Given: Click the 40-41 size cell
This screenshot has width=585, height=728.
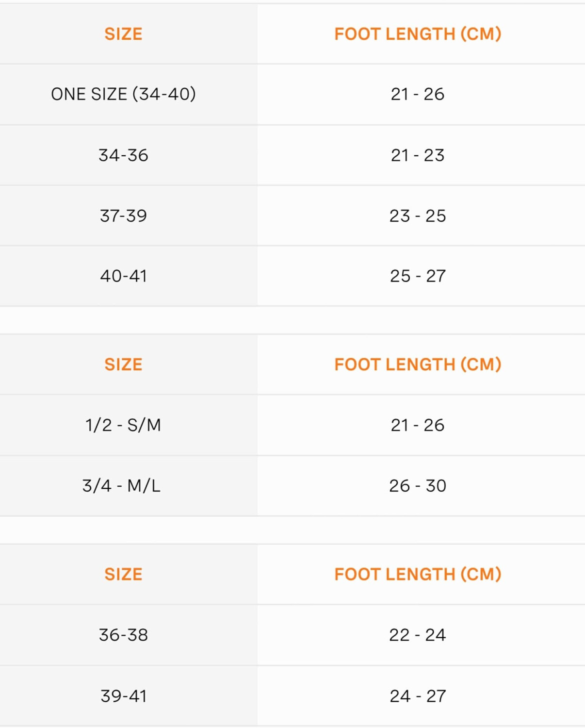Looking at the screenshot, I should 123,276.
